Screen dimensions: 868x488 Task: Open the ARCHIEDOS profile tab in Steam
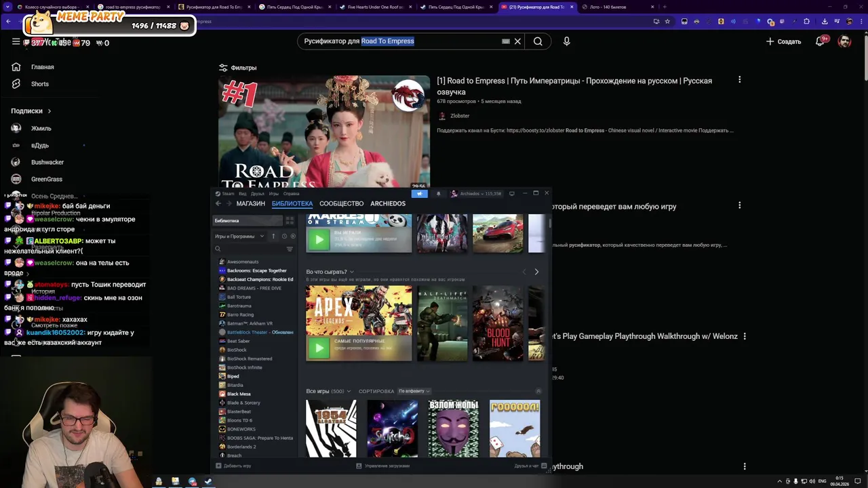388,203
